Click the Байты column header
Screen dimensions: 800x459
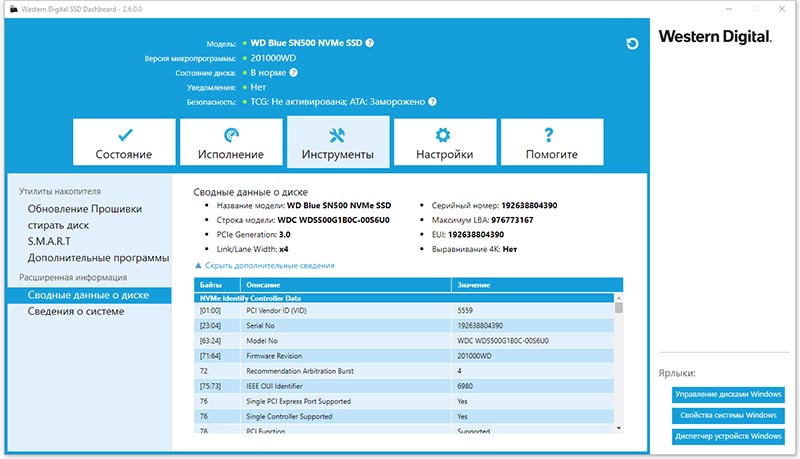[x=217, y=285]
